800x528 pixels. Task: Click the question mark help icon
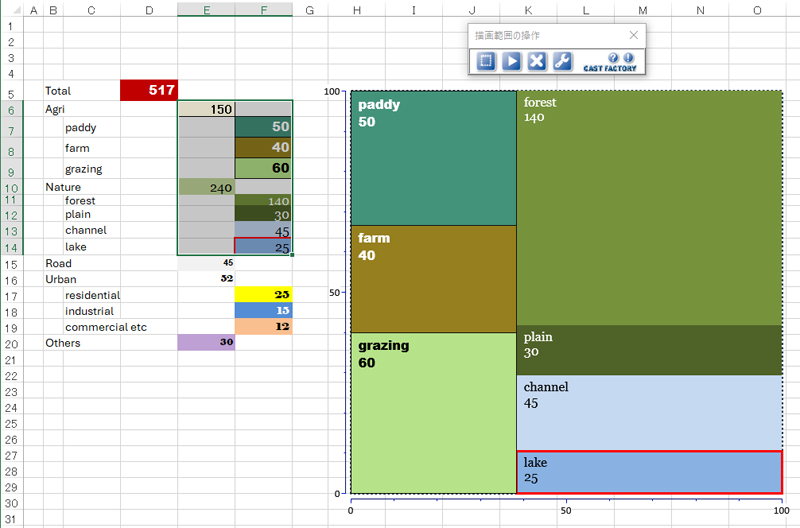[x=613, y=57]
